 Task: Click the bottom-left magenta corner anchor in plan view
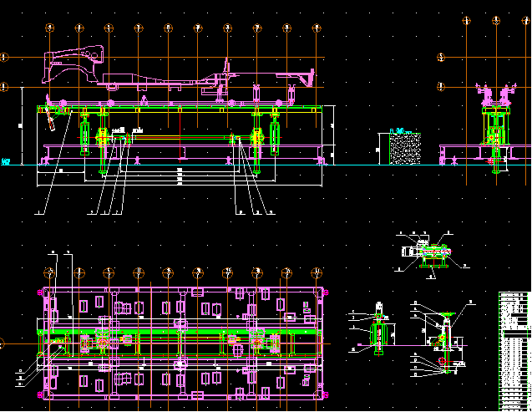pyautogui.click(x=40, y=394)
